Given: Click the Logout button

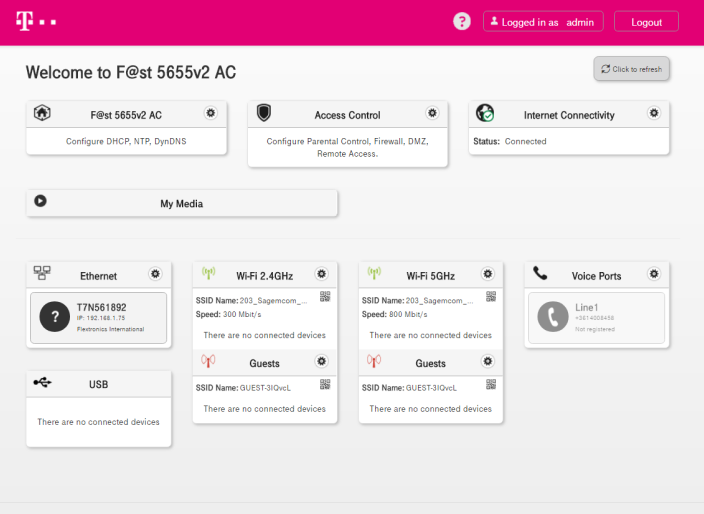Looking at the screenshot, I should [x=646, y=22].
